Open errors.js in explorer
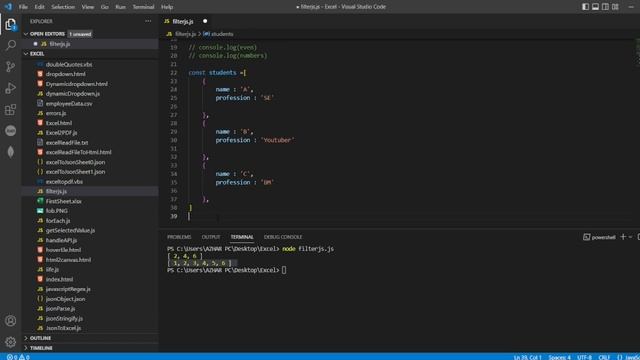The height and width of the screenshot is (360, 640). pyautogui.click(x=56, y=113)
